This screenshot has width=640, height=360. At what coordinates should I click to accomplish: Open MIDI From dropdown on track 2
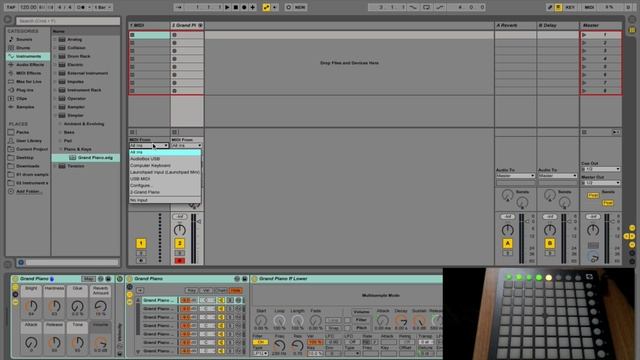click(187, 145)
